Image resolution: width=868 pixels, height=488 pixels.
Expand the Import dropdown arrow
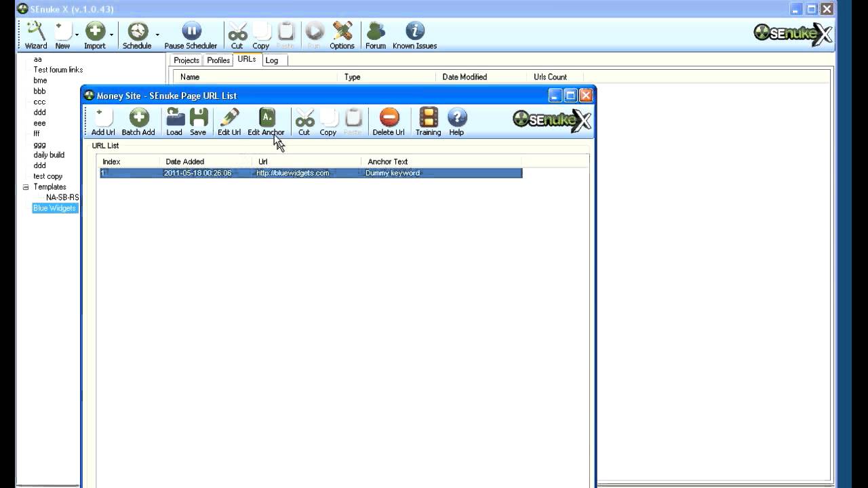pos(112,35)
